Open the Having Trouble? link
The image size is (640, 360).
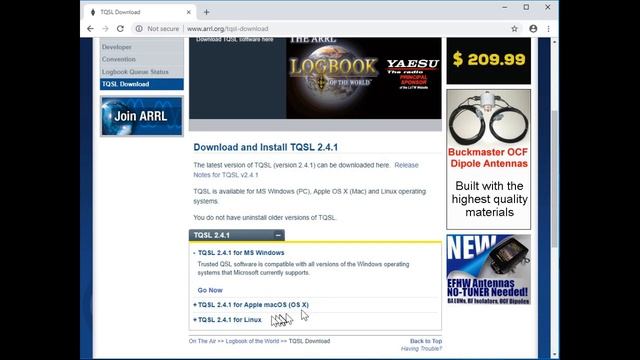[x=421, y=349]
